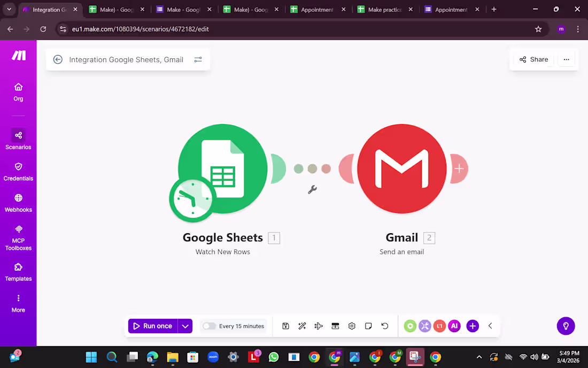Open Templates in the sidebar
Screen dimensions: 588x368
(x=18, y=272)
